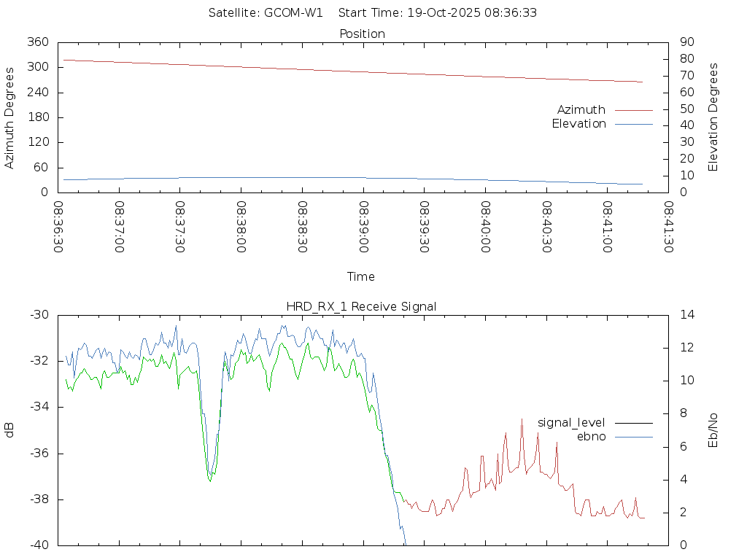Click the Elevation legend blue line sample
Image resolution: width=747 pixels, height=560 pixels.
633,124
